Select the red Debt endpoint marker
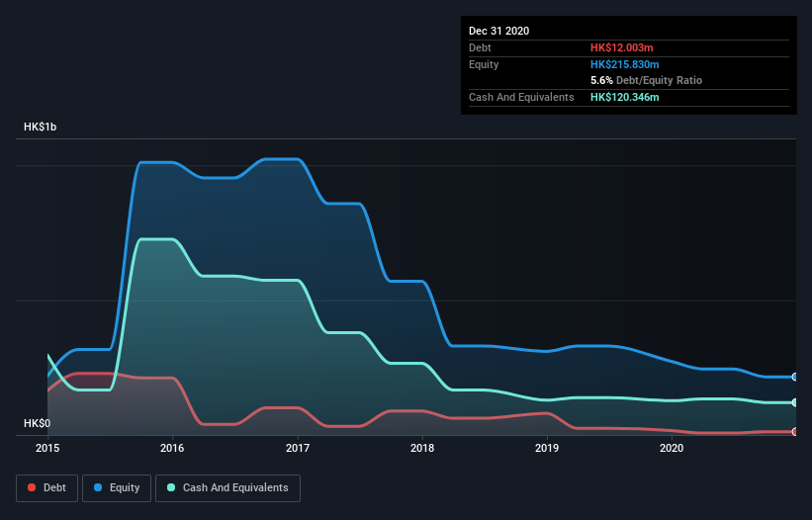 point(795,432)
